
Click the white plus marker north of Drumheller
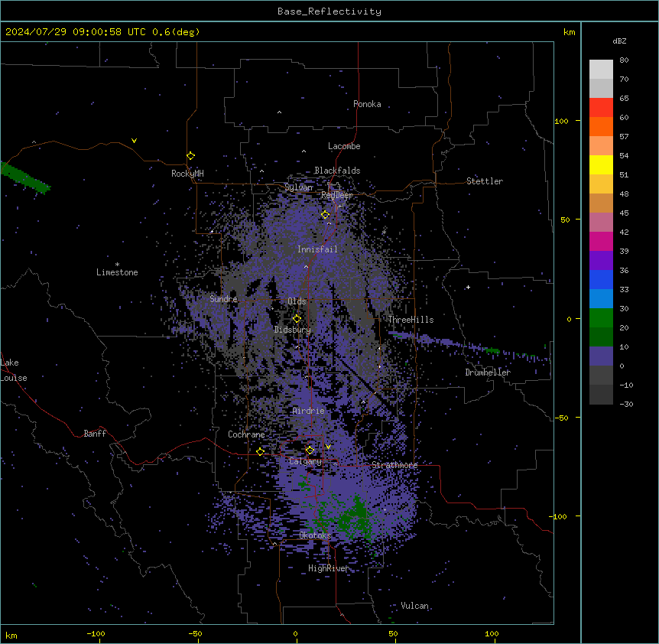(468, 288)
